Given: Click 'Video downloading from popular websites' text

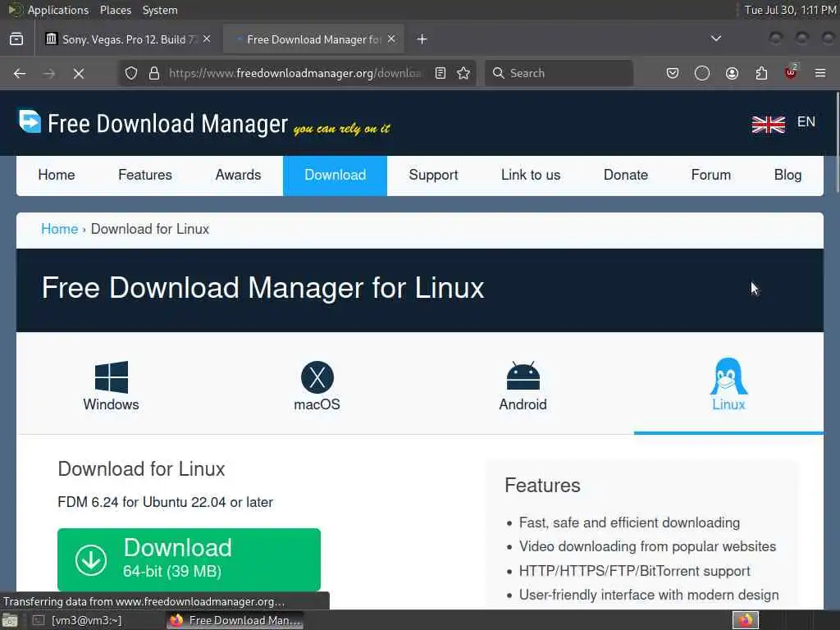Looking at the screenshot, I should click(648, 546).
